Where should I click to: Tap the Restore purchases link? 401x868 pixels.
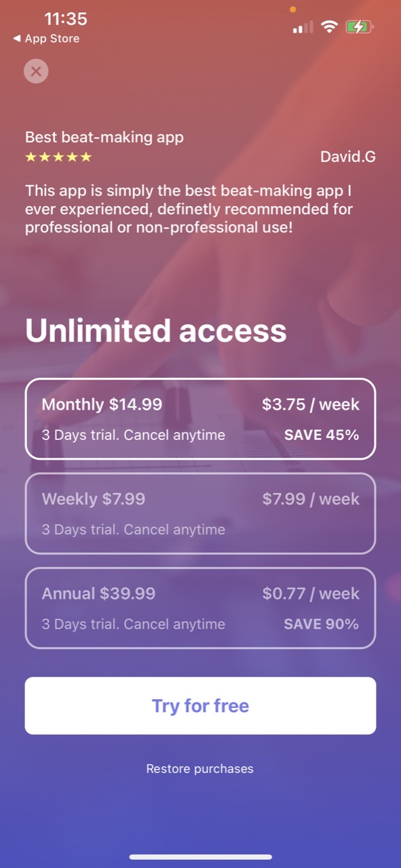pyautogui.click(x=200, y=768)
